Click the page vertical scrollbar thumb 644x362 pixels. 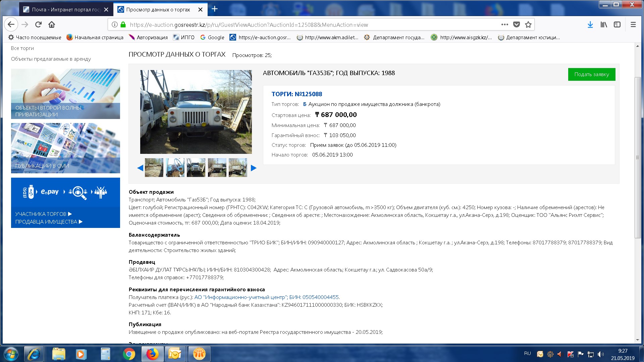point(638,158)
